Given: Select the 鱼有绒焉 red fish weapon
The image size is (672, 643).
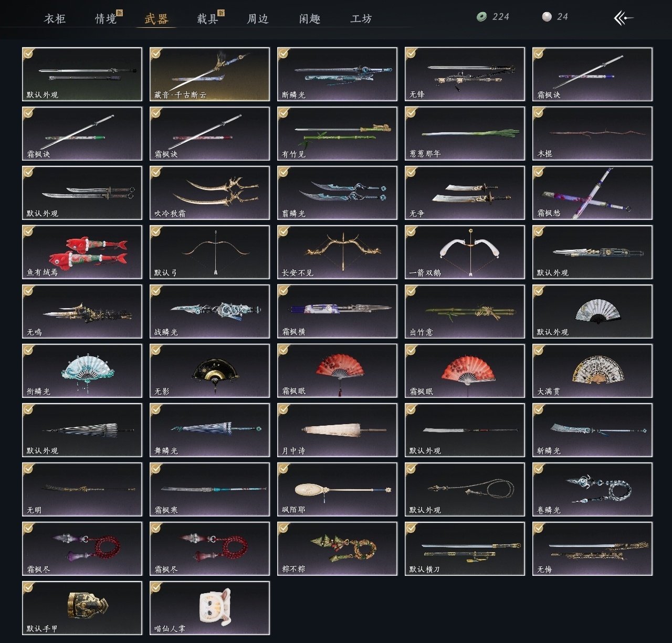Looking at the screenshot, I should click(x=82, y=252).
